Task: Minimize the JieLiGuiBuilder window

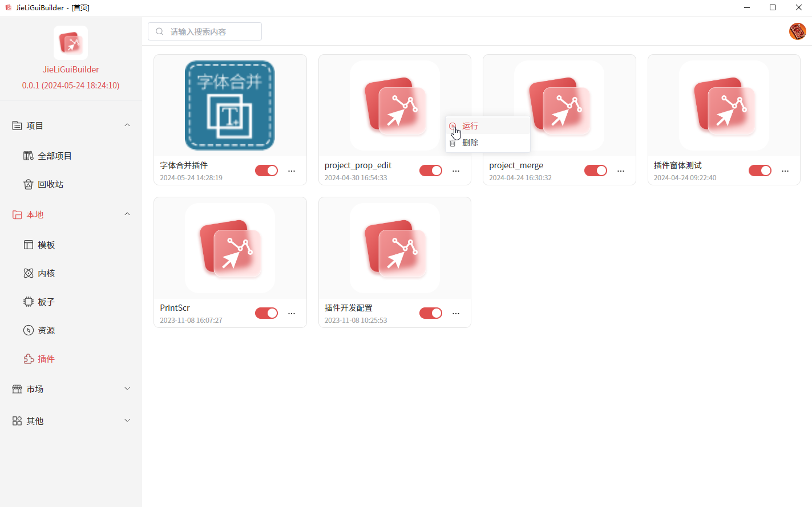Action: [x=747, y=7]
